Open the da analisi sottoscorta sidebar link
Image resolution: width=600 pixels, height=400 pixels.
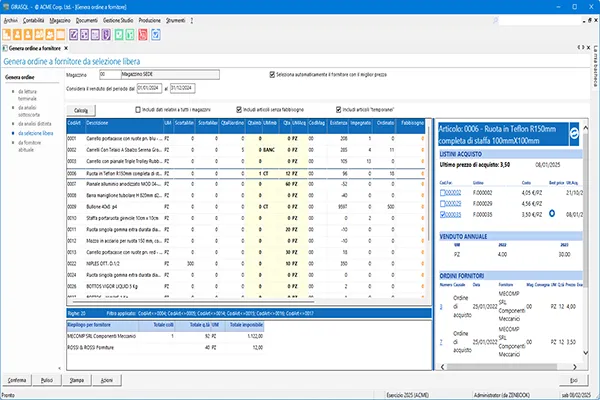click(x=29, y=111)
